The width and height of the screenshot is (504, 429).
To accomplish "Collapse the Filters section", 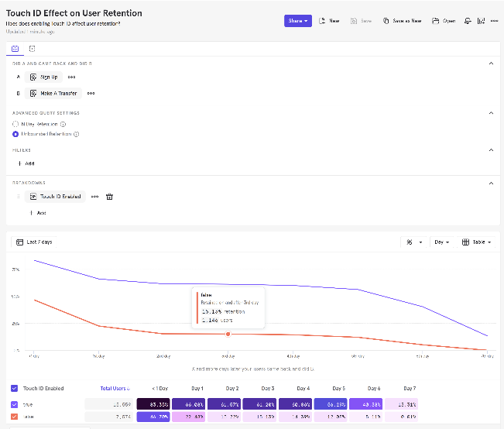I will [x=491, y=150].
